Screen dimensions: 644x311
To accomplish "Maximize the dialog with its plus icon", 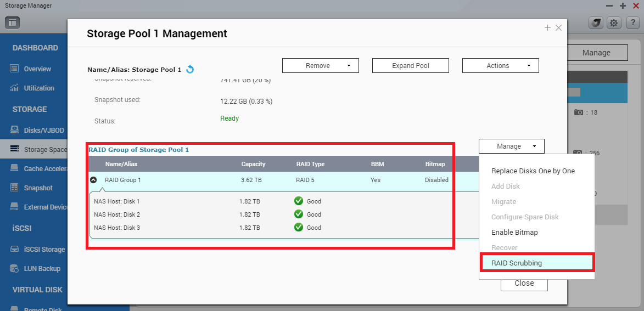I will [547, 28].
